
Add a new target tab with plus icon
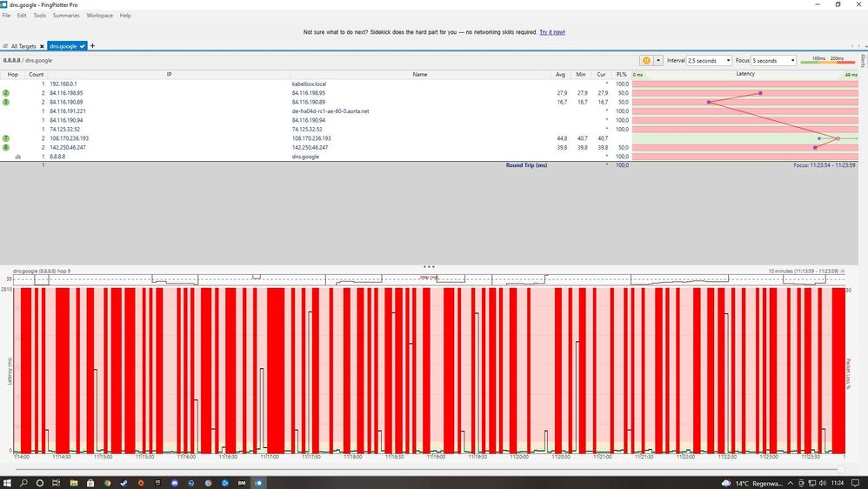93,46
